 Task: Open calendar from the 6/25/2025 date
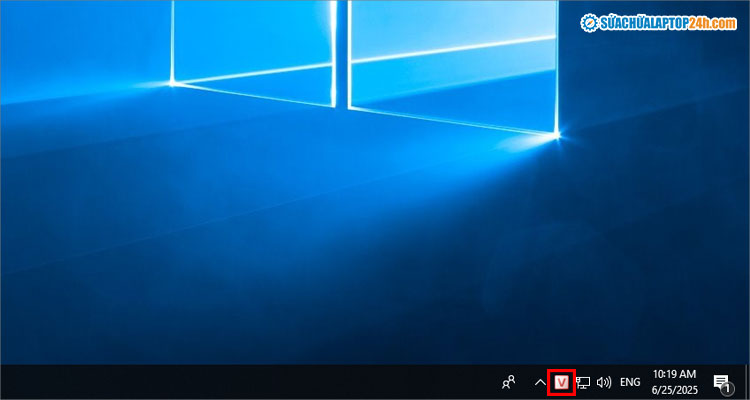click(x=672, y=390)
